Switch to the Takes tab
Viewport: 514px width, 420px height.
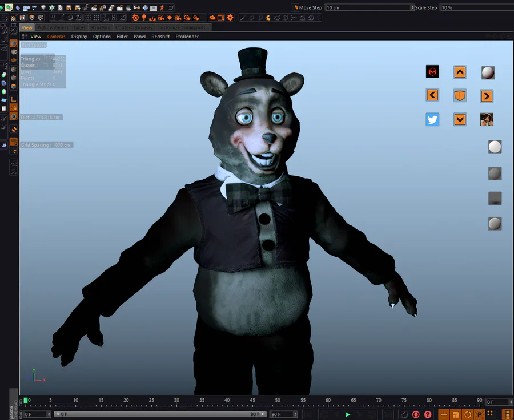click(79, 27)
